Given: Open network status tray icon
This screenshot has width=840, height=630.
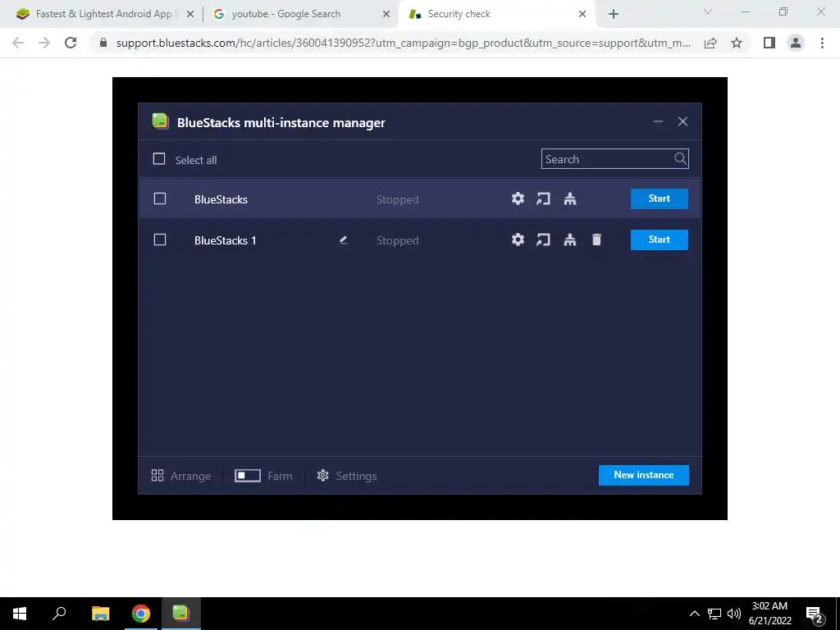Looking at the screenshot, I should coord(714,614).
